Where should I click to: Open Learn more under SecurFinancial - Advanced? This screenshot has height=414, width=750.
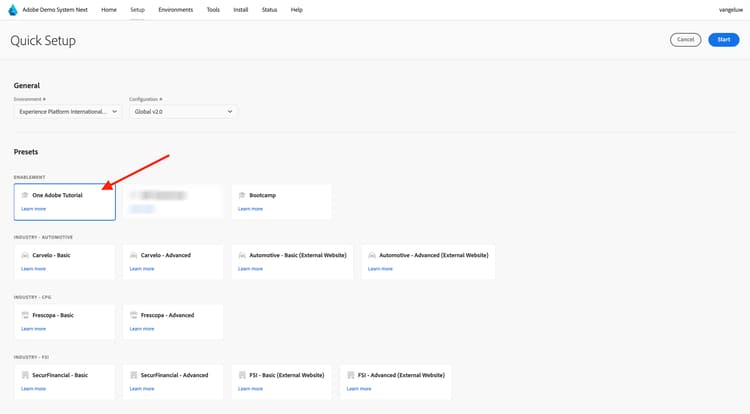click(x=142, y=389)
